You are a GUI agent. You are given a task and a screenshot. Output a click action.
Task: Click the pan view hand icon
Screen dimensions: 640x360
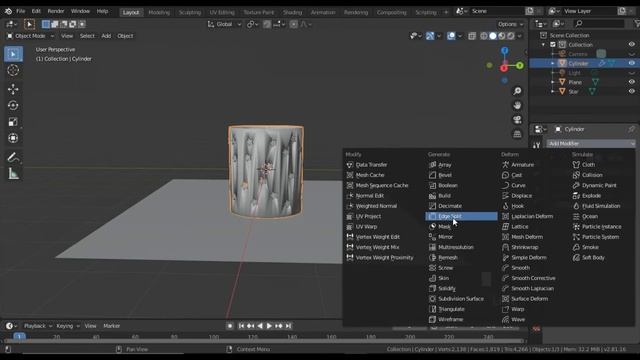pyautogui.click(x=517, y=105)
